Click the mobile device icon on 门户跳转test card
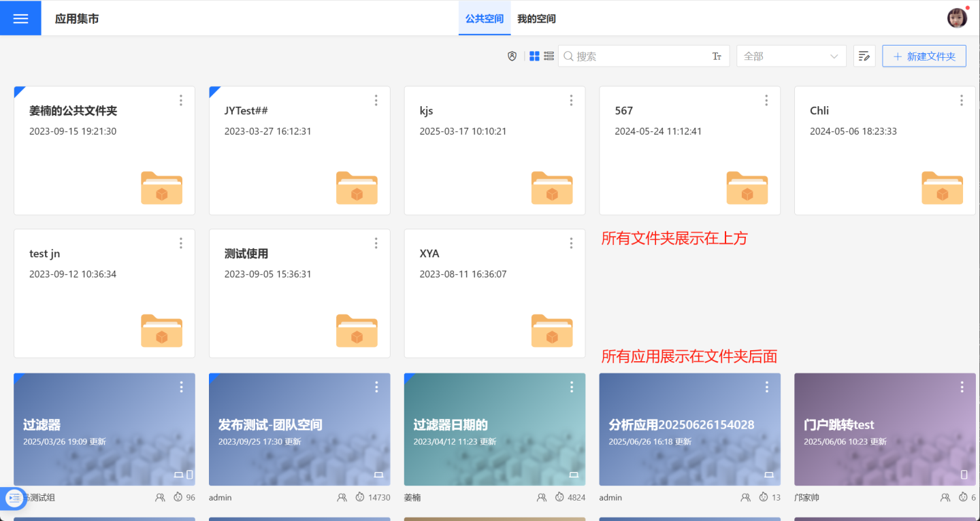This screenshot has width=980, height=521. [x=964, y=474]
